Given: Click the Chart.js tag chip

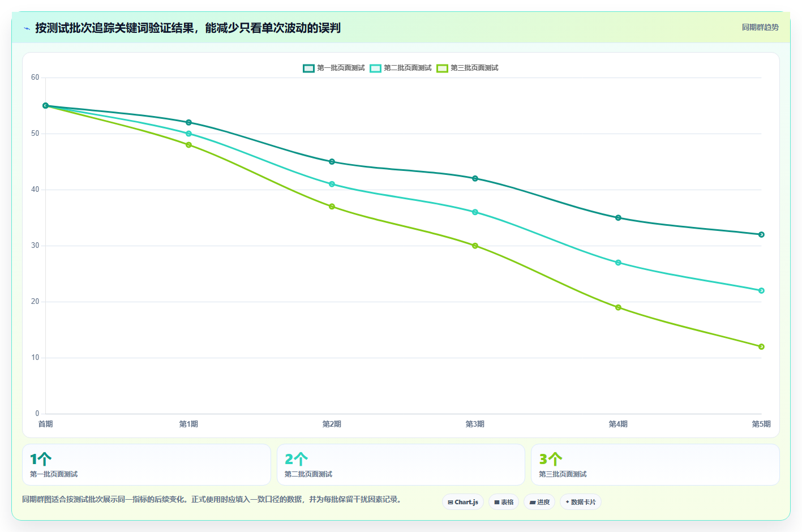Looking at the screenshot, I should tap(463, 502).
